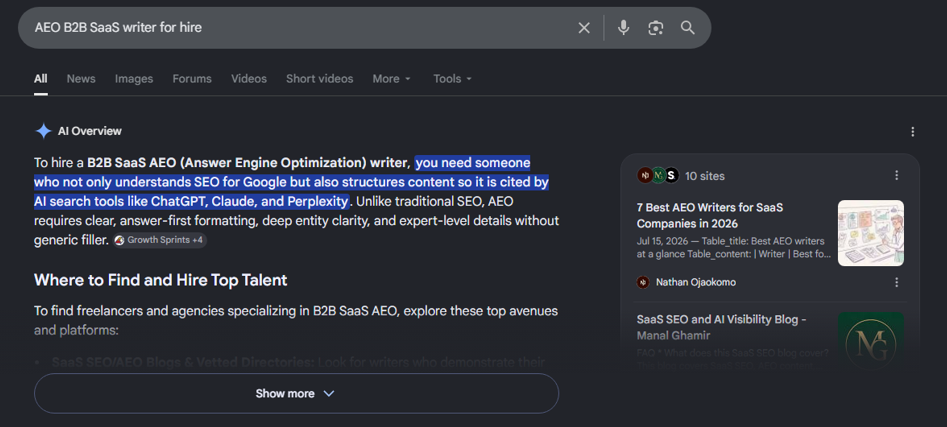Image resolution: width=947 pixels, height=427 pixels.
Task: Open search by image lens icon
Action: pos(656,28)
